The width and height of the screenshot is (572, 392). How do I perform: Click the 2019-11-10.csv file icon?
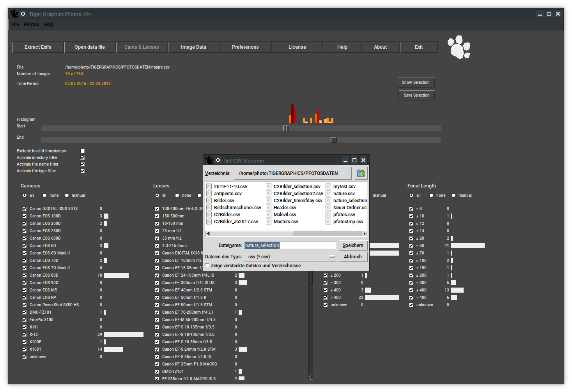click(x=209, y=187)
